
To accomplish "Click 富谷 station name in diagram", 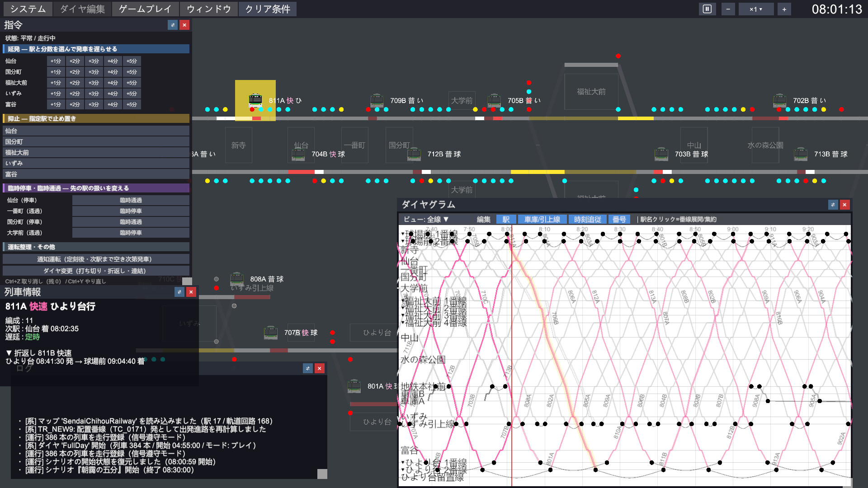I will pyautogui.click(x=410, y=450).
